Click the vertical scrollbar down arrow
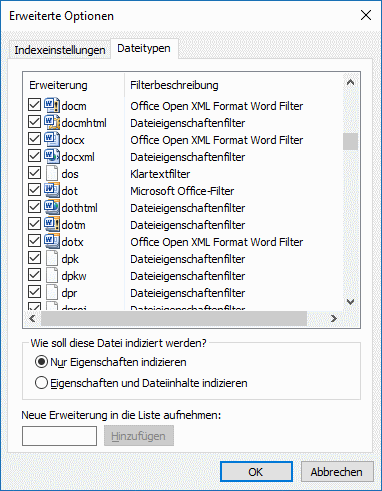Screen dimensions: 382x491 350,302
